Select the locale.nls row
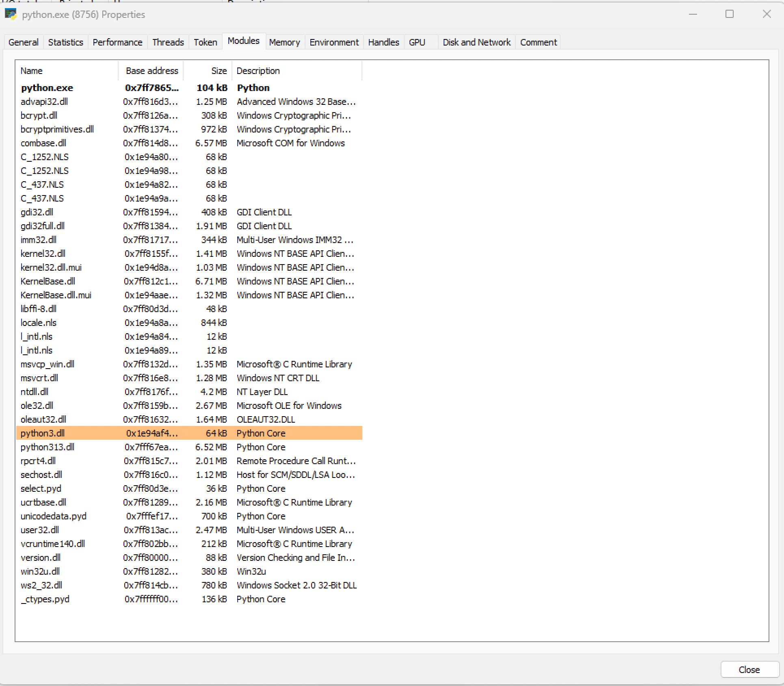The width and height of the screenshot is (784, 686). coord(189,323)
